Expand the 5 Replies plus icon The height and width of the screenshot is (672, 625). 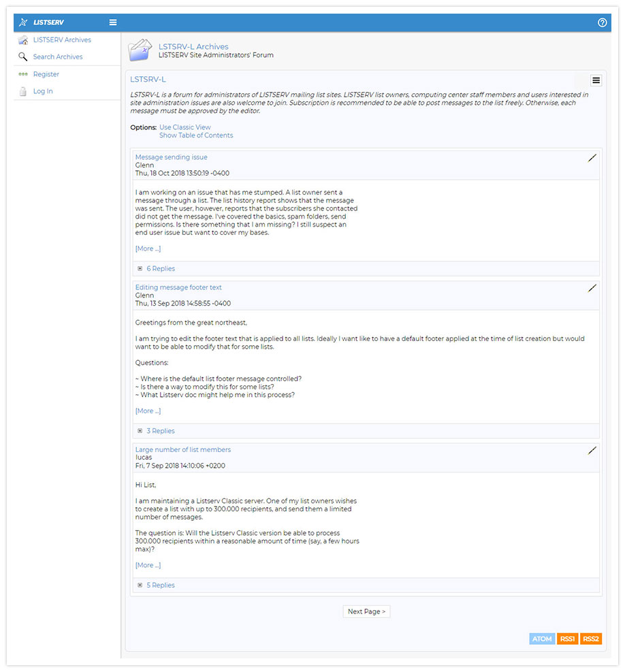point(140,585)
